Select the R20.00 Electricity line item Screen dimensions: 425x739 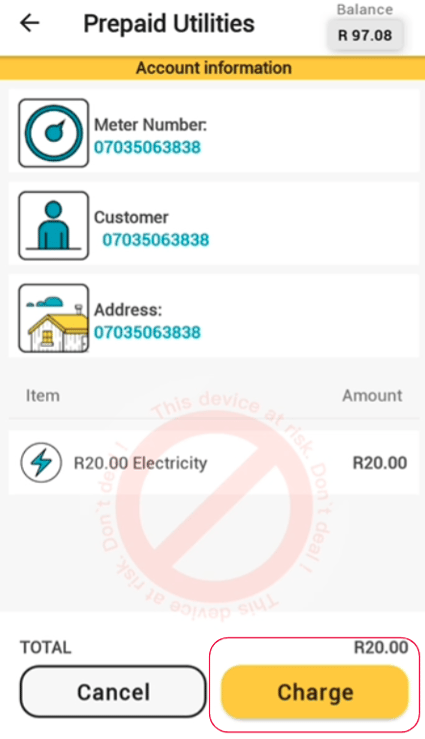click(213, 462)
